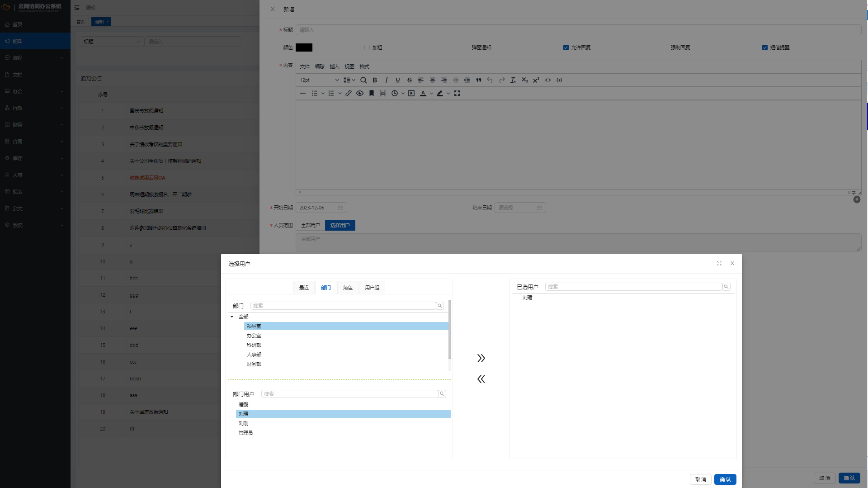Open numbered list style dropdown arrow

pyautogui.click(x=340, y=94)
